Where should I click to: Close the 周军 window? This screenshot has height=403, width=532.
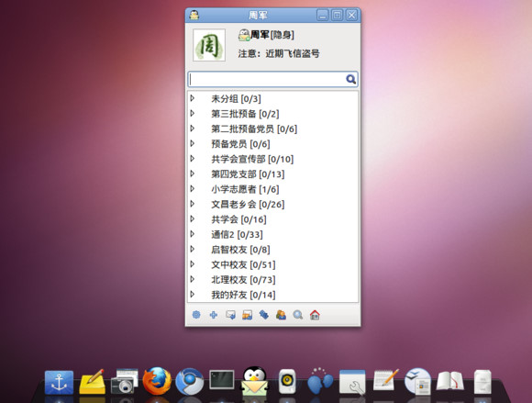click(x=352, y=15)
